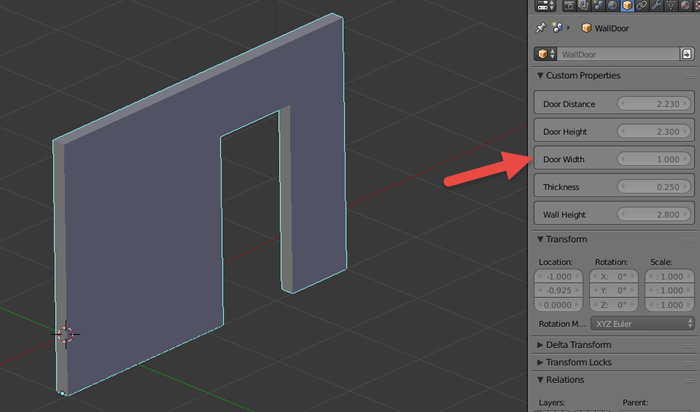Click the Location Y field showing -0.925
Screen dimensions: 700x412
point(558,290)
